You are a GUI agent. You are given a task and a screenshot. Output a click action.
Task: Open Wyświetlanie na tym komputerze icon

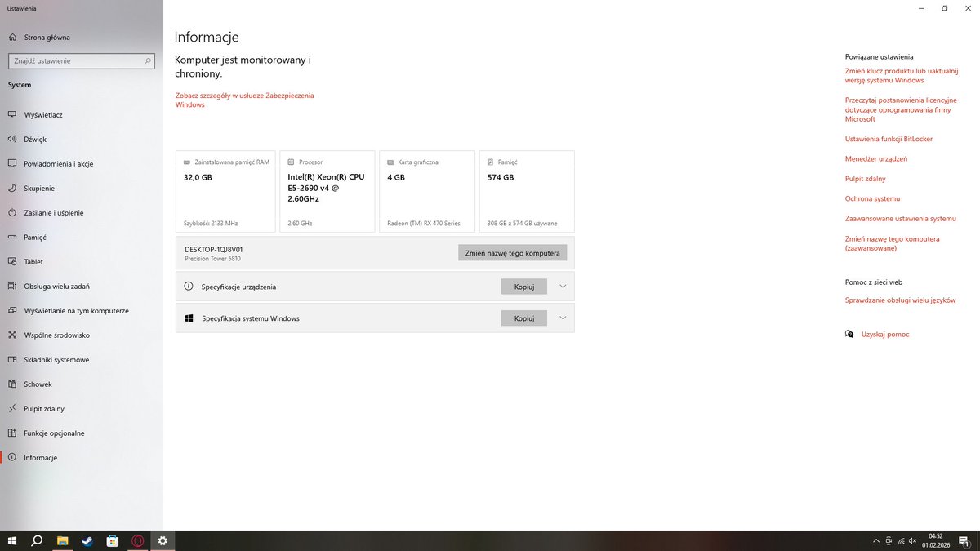click(12, 311)
